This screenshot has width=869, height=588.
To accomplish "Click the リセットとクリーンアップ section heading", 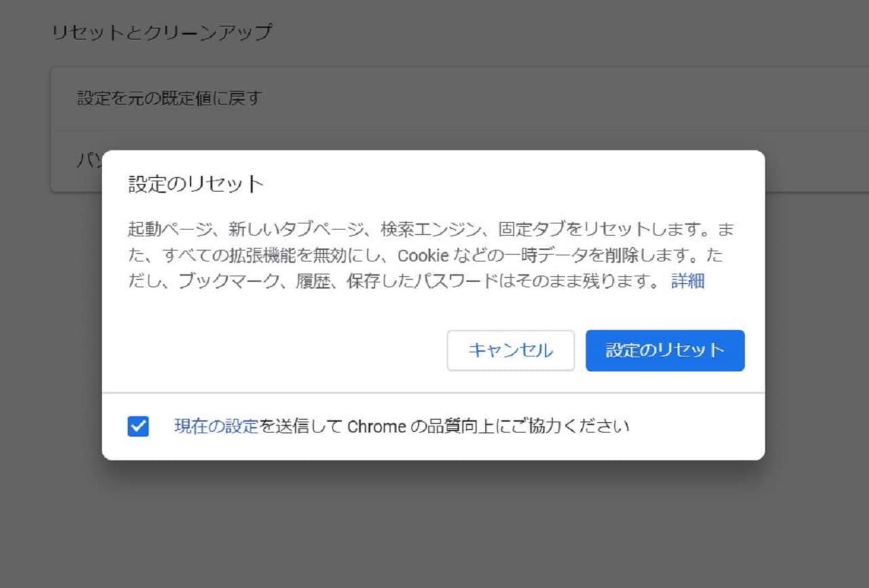I will pos(162,32).
